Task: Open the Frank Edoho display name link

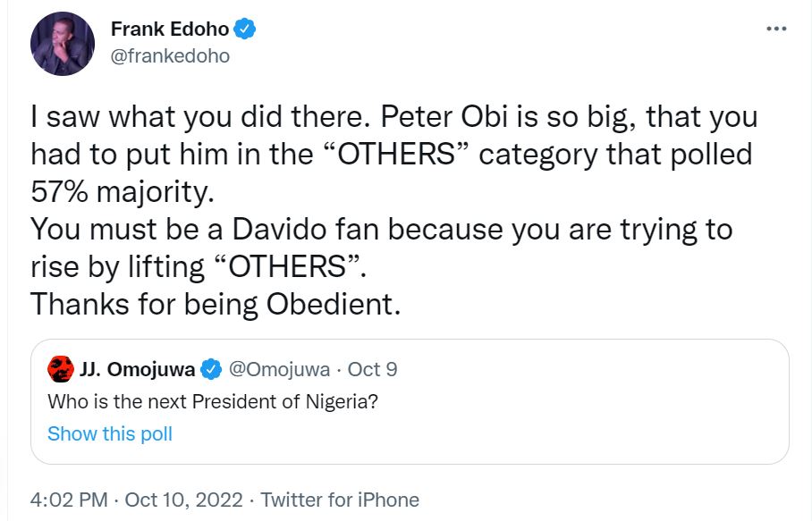Action: (x=170, y=29)
